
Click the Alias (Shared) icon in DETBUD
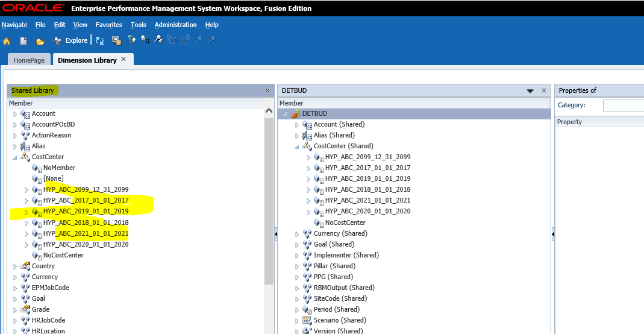coord(307,136)
